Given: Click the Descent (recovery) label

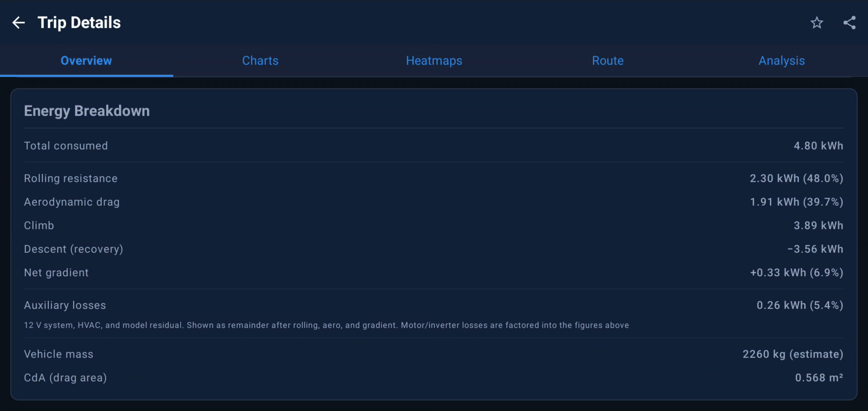Looking at the screenshot, I should (x=74, y=249).
